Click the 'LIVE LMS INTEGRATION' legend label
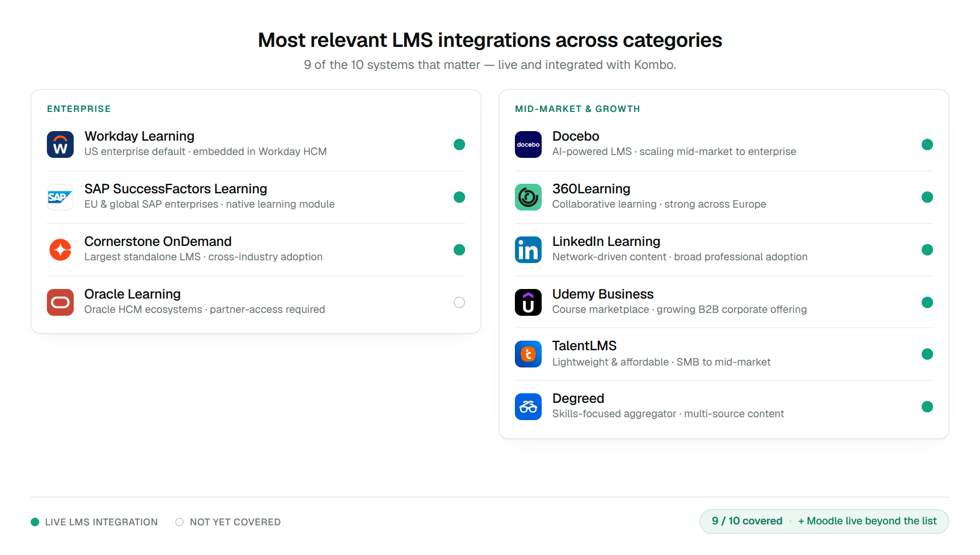 [101, 522]
